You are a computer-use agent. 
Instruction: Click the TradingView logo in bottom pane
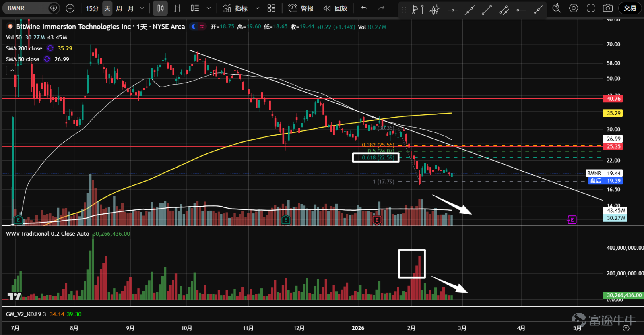click(x=14, y=296)
